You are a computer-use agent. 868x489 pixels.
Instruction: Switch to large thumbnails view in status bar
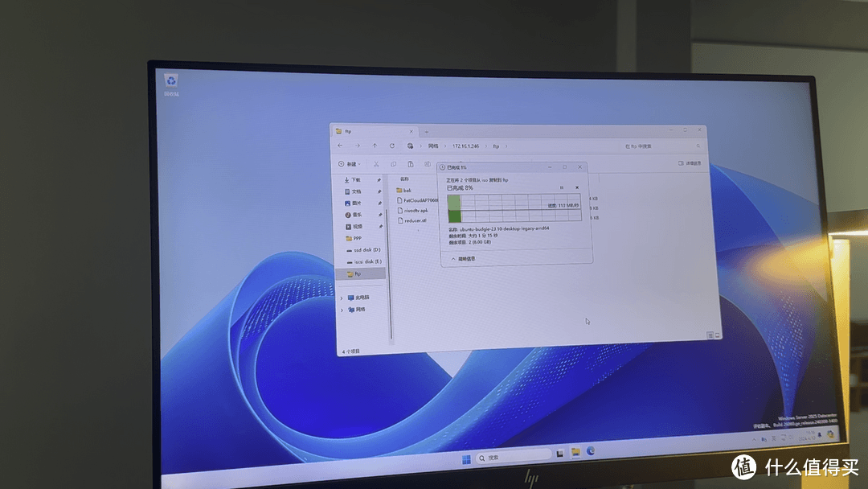click(x=718, y=335)
